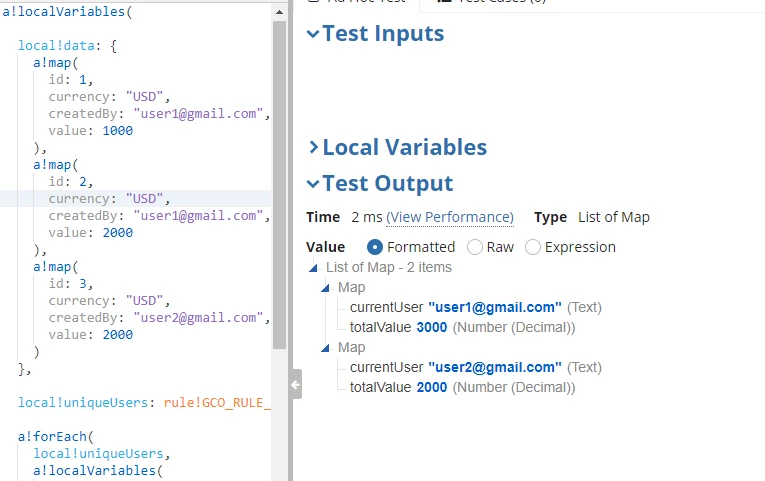
Task: Select the Raw value option
Action: (x=475, y=247)
